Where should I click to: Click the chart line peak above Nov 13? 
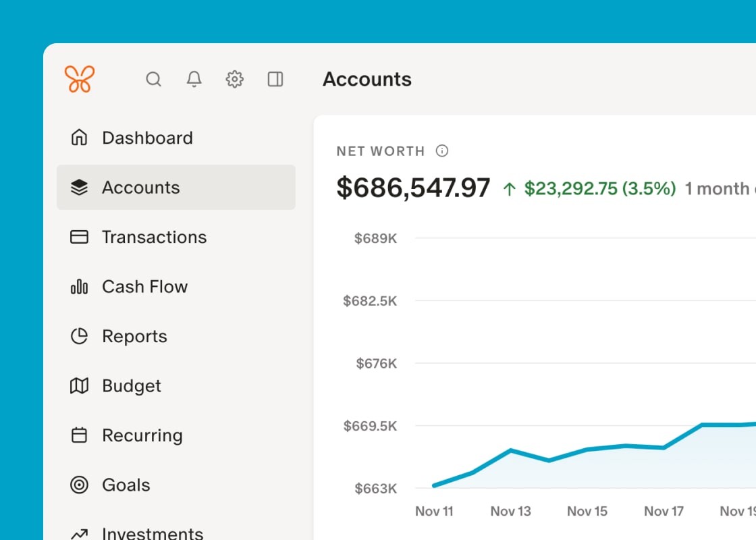click(510, 450)
